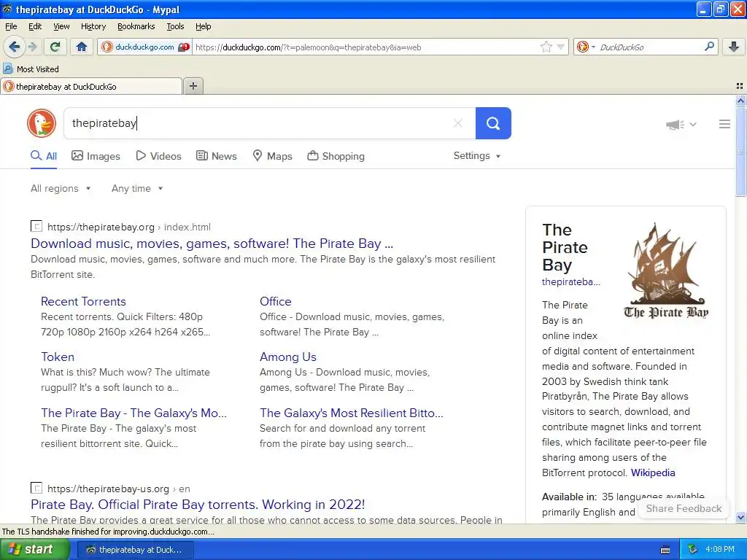Click the keyboard icon in system tray
Screen dimensions: 747x560
click(x=665, y=550)
